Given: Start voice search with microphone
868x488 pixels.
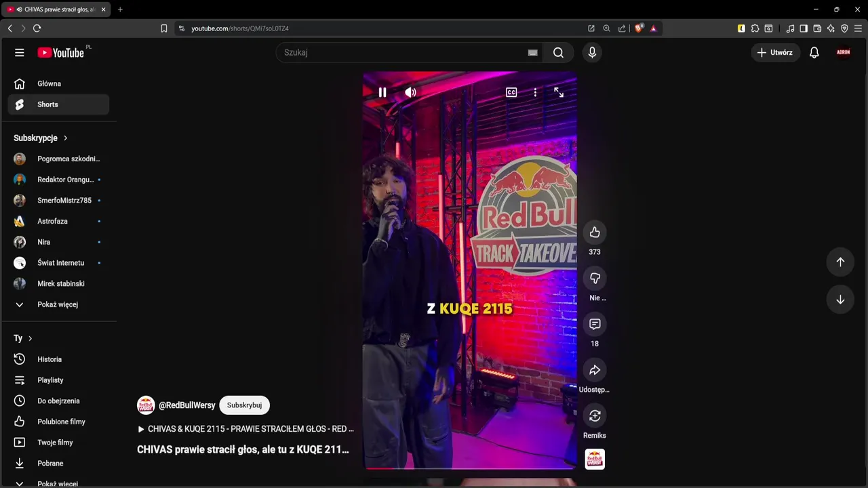Looking at the screenshot, I should pyautogui.click(x=592, y=52).
